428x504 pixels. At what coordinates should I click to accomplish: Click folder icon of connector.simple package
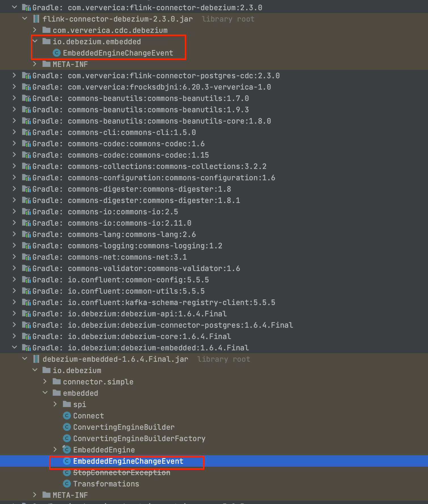pyautogui.click(x=57, y=382)
